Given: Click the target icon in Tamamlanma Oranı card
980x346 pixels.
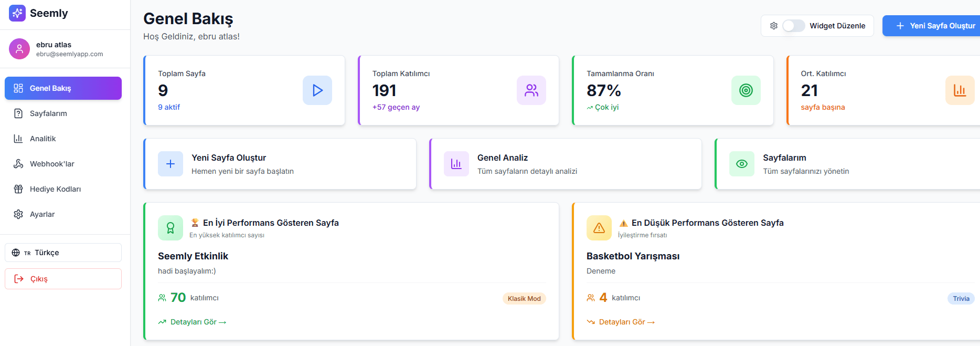Looking at the screenshot, I should (745, 90).
